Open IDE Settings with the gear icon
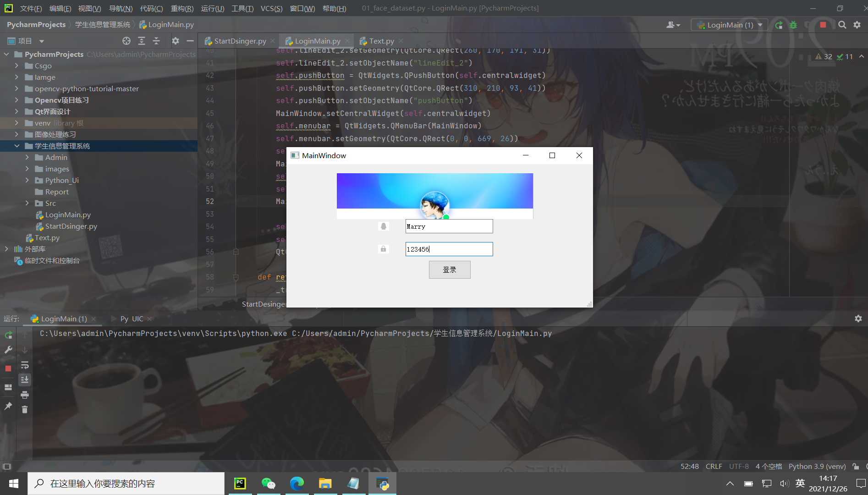Image resolution: width=868 pixels, height=495 pixels. 857,25
